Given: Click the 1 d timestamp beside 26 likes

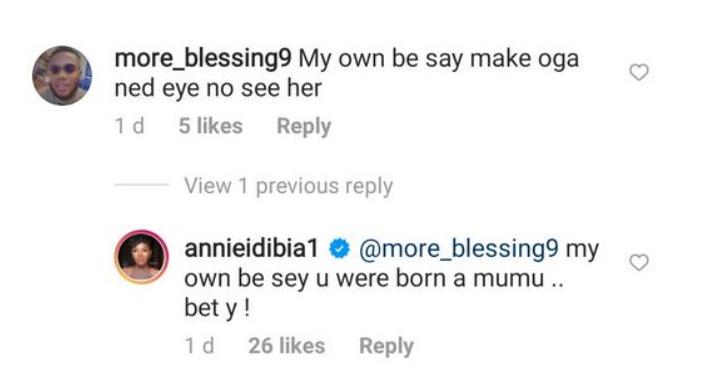Looking at the screenshot, I should [199, 346].
